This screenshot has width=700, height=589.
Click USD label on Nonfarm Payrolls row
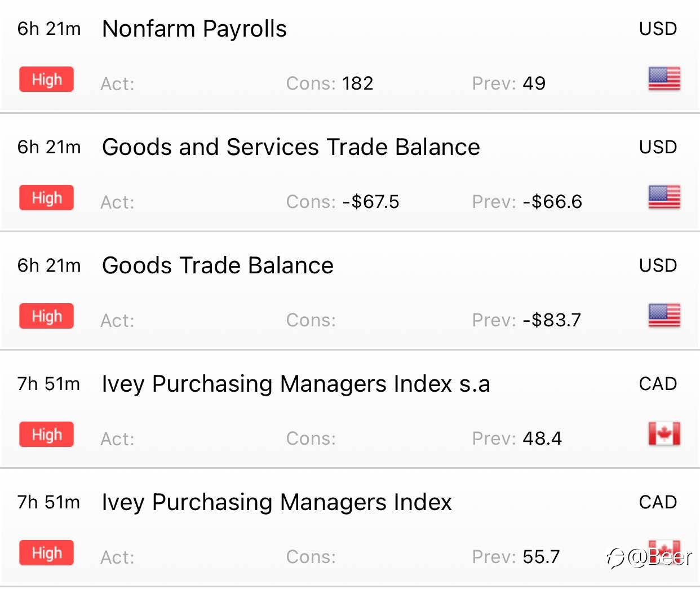tap(658, 29)
